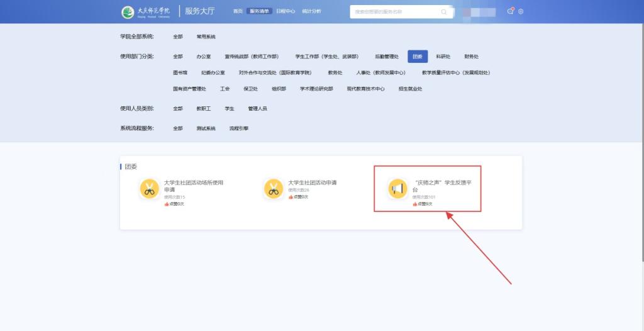The height and width of the screenshot is (331, 644).
Task: Click into the service name search box
Action: pyautogui.click(x=396, y=11)
